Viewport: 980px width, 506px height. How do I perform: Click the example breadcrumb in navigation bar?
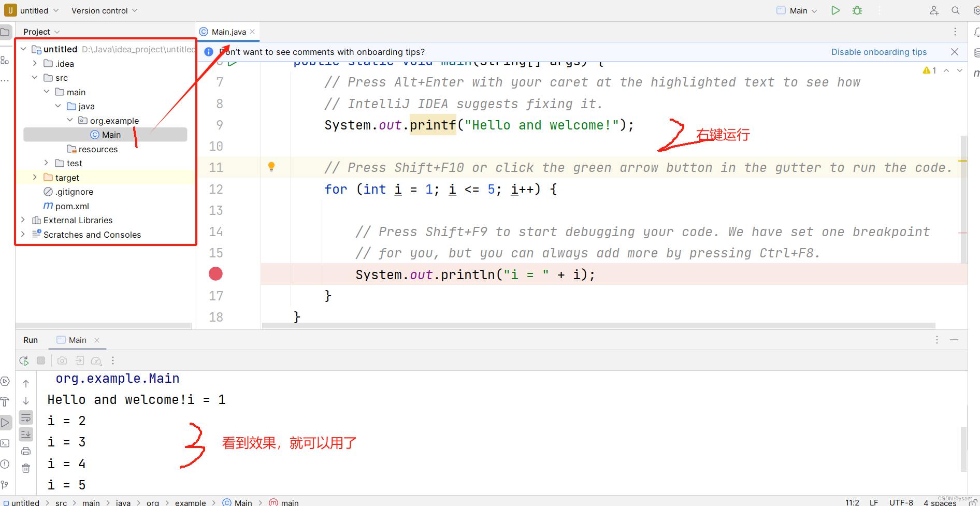pos(190,502)
